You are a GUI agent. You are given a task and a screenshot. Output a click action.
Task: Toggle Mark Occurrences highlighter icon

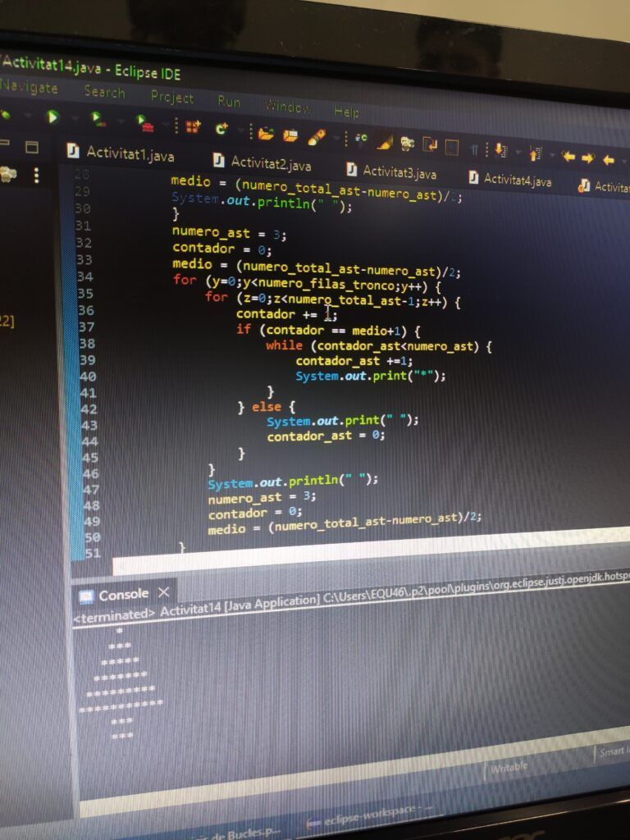click(x=384, y=143)
